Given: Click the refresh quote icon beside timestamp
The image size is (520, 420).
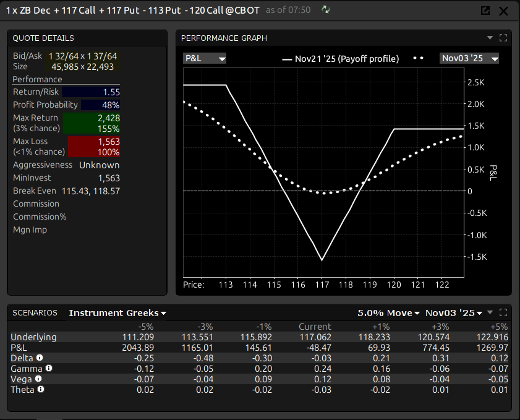Looking at the screenshot, I should 325,10.
